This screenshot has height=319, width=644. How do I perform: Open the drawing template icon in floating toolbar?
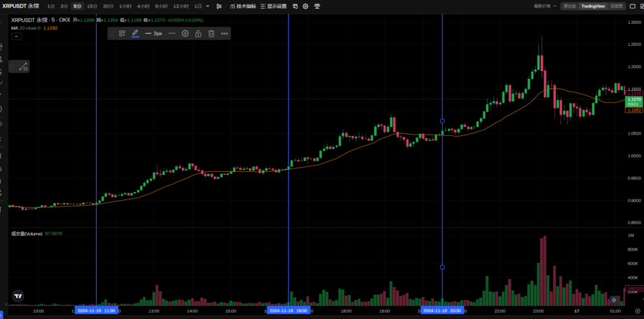point(122,33)
